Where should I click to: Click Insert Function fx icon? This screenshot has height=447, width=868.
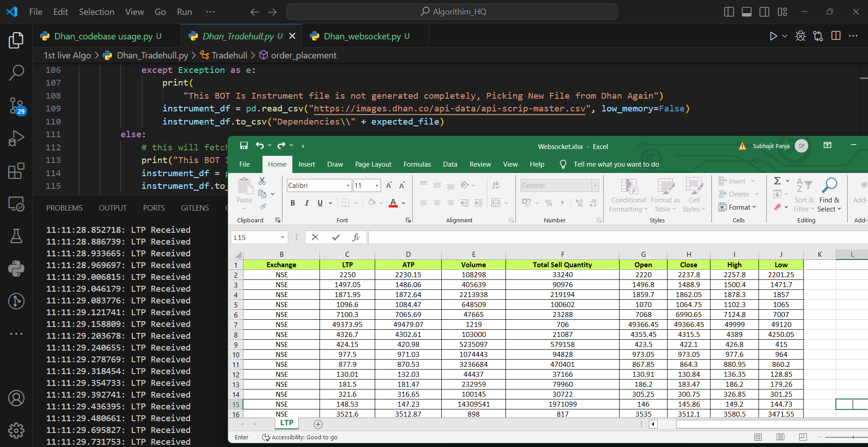coord(356,237)
